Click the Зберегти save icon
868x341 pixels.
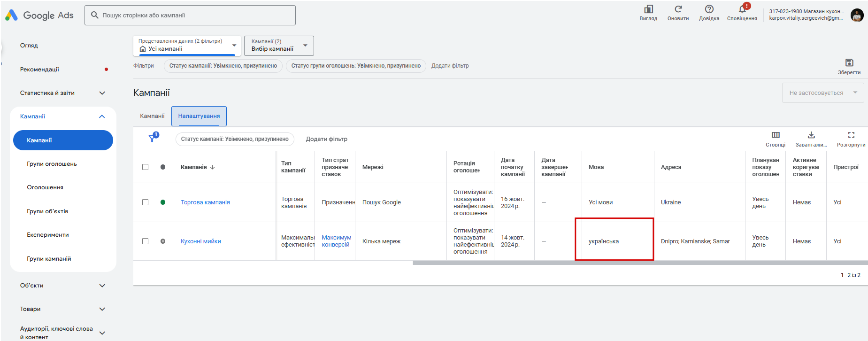(849, 62)
